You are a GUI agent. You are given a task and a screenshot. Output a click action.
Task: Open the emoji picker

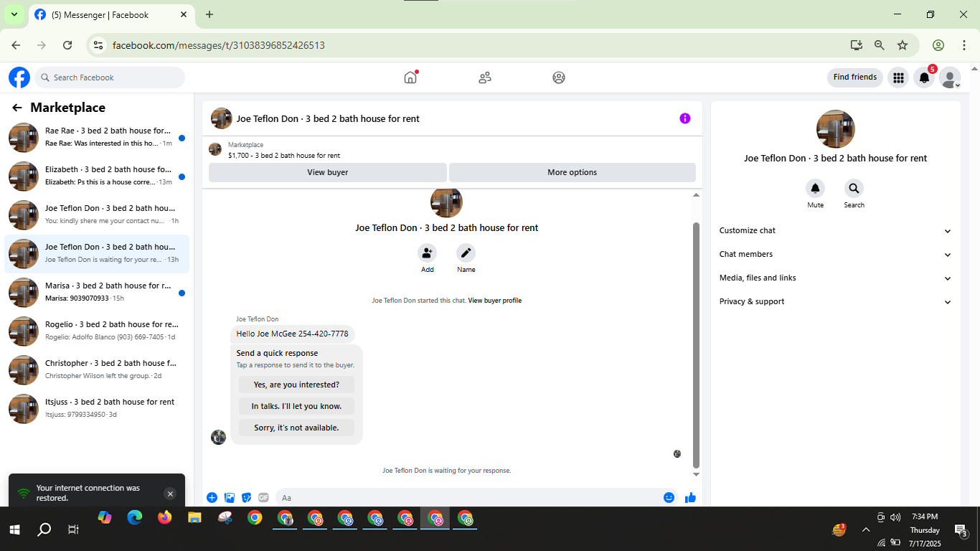point(669,498)
